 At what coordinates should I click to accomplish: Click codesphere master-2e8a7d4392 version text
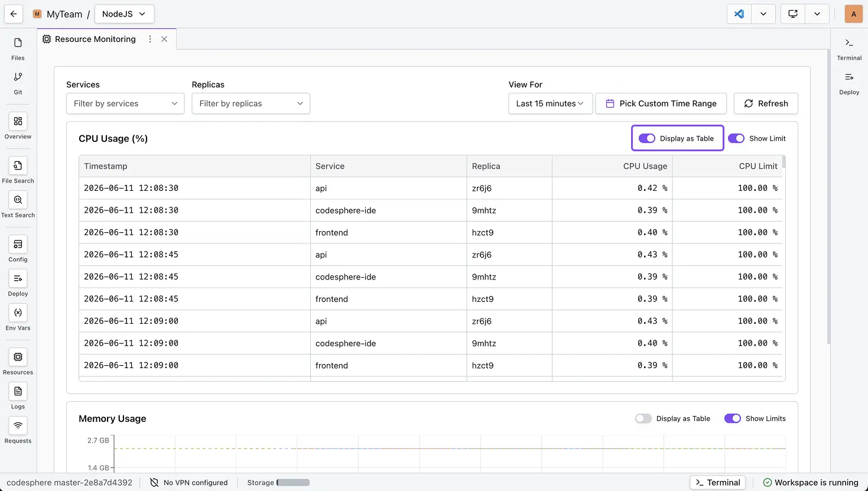70,483
